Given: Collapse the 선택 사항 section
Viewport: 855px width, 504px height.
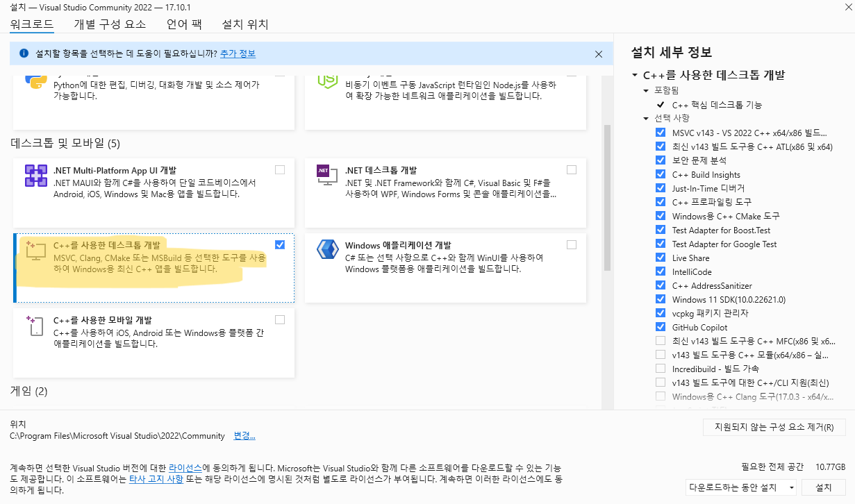Looking at the screenshot, I should point(646,119).
